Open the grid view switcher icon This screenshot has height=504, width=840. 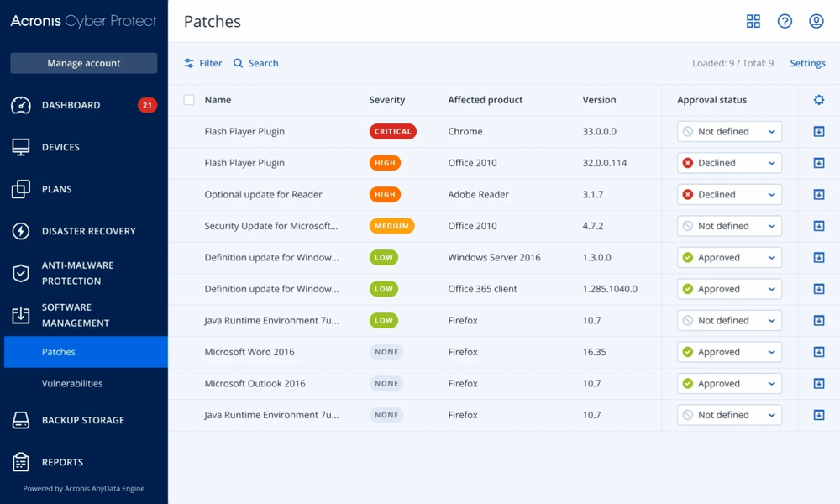pos(753,22)
